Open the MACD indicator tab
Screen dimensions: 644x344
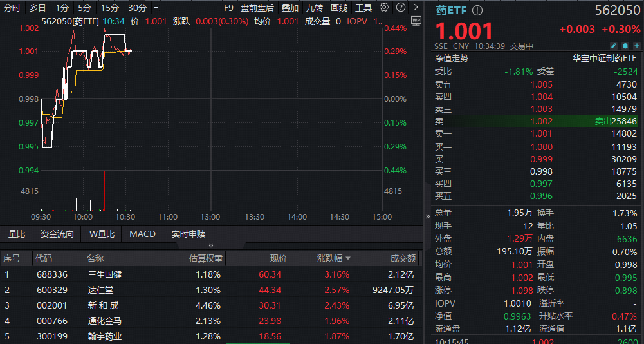pyautogui.click(x=143, y=234)
